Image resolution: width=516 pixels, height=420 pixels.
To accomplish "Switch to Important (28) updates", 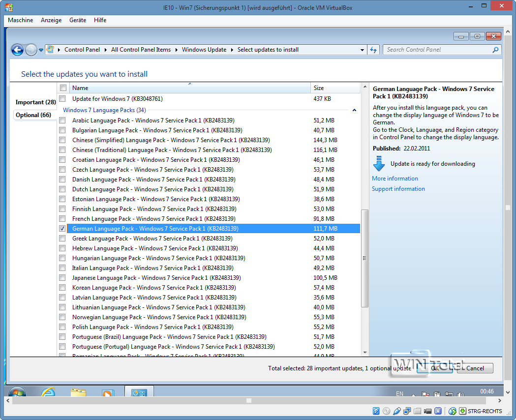I will tap(35, 102).
